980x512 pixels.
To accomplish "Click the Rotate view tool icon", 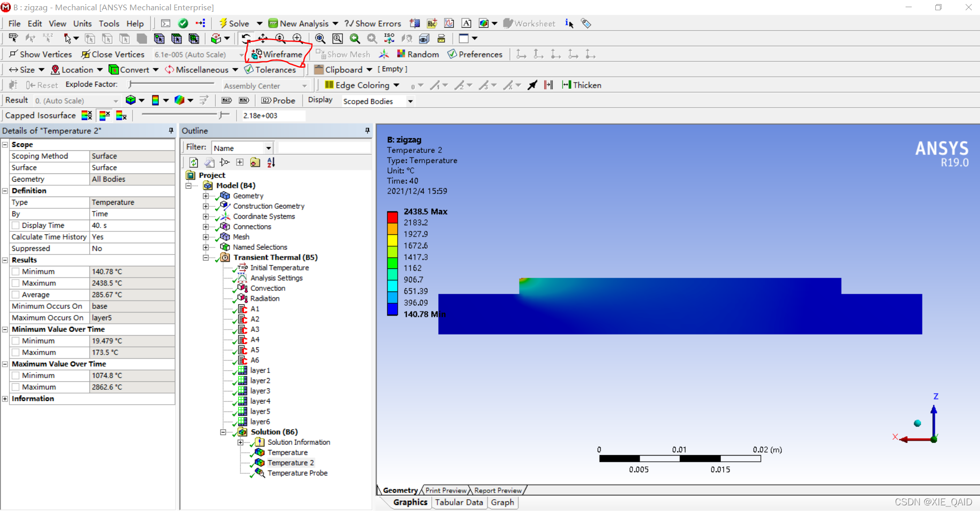I will coord(246,38).
